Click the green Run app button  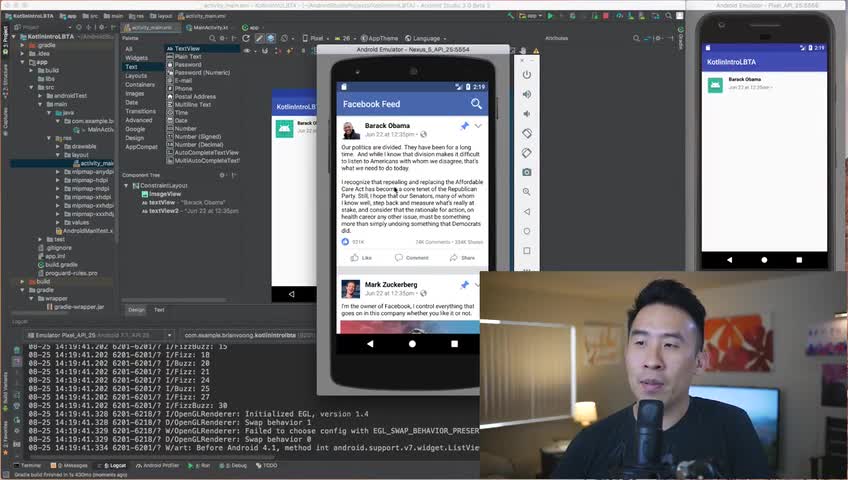[550, 16]
